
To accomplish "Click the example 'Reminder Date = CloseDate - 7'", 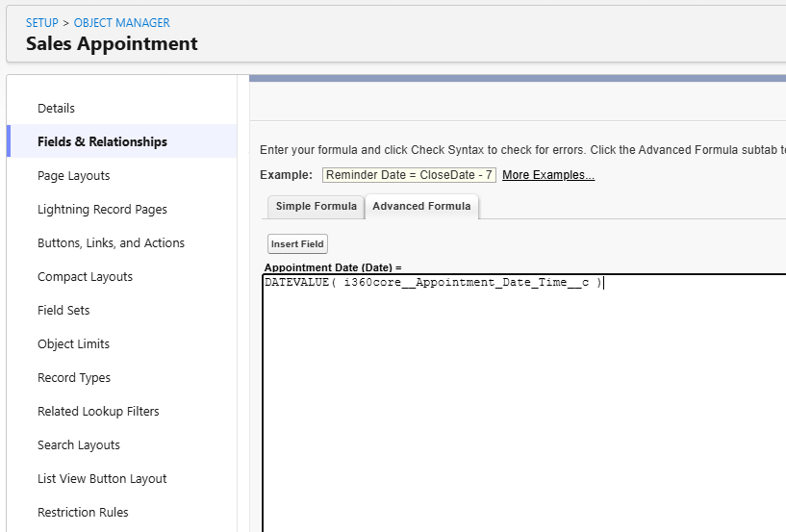I will (x=409, y=175).
